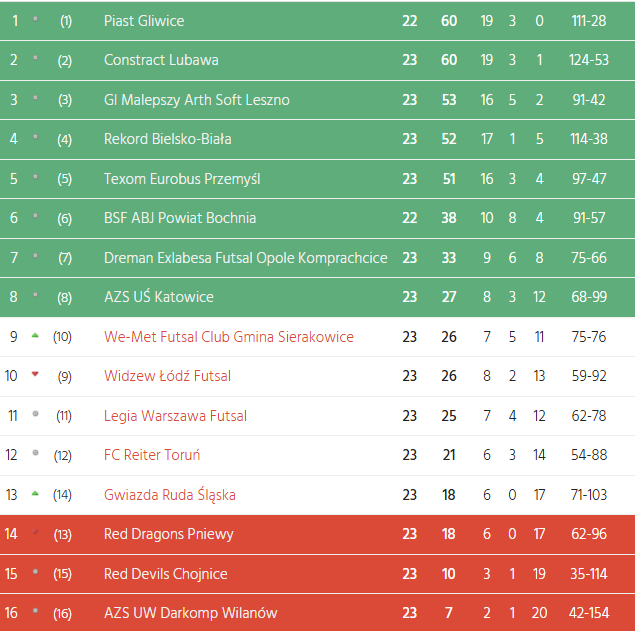Click goal difference 111-28 for Piast Gliwice
This screenshot has height=631, width=635.
(x=588, y=21)
